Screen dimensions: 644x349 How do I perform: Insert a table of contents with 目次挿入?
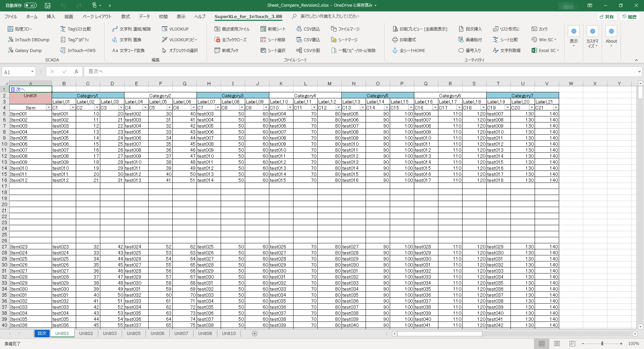[x=470, y=29]
